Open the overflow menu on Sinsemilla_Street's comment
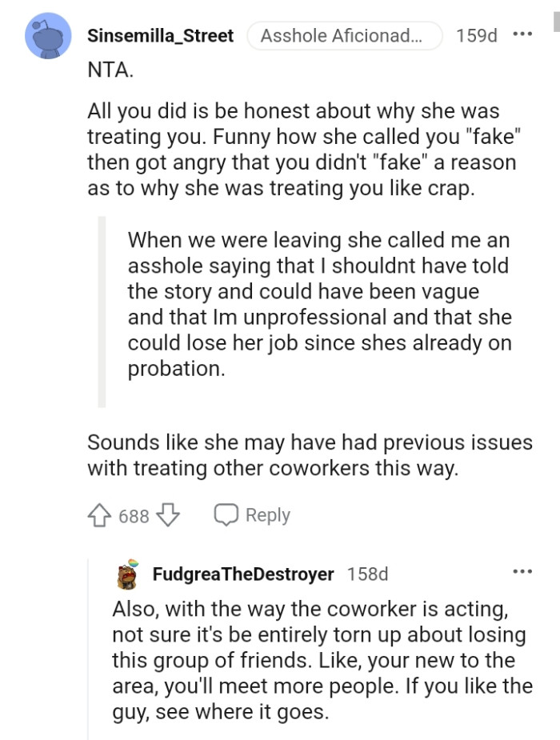The height and width of the screenshot is (740, 560). pyautogui.click(x=524, y=32)
